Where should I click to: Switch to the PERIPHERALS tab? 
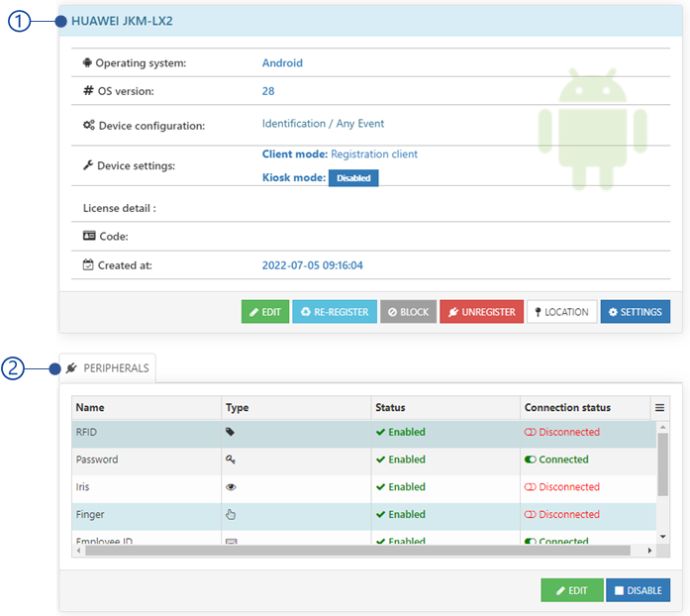pos(107,368)
